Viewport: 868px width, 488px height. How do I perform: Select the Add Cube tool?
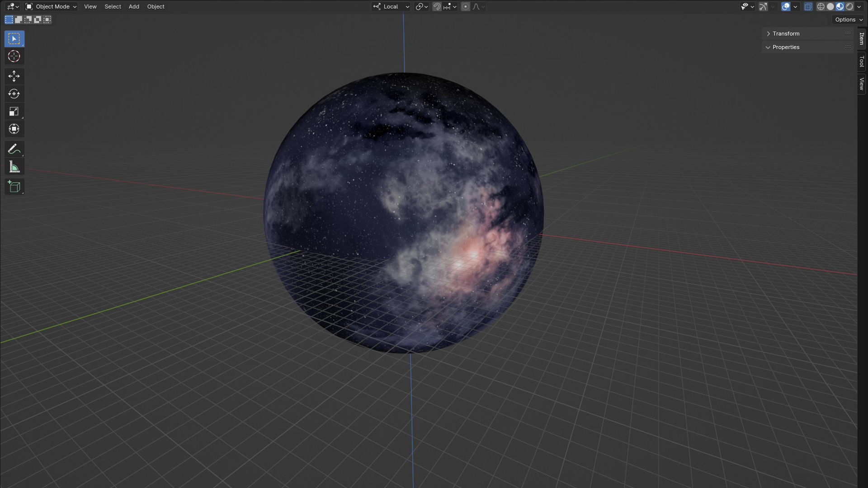(x=14, y=187)
